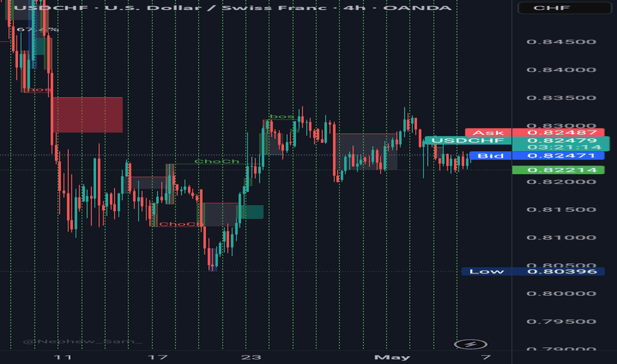Click the 0.84000 price axis value
Screen dimensions: 617x364
(561, 69)
